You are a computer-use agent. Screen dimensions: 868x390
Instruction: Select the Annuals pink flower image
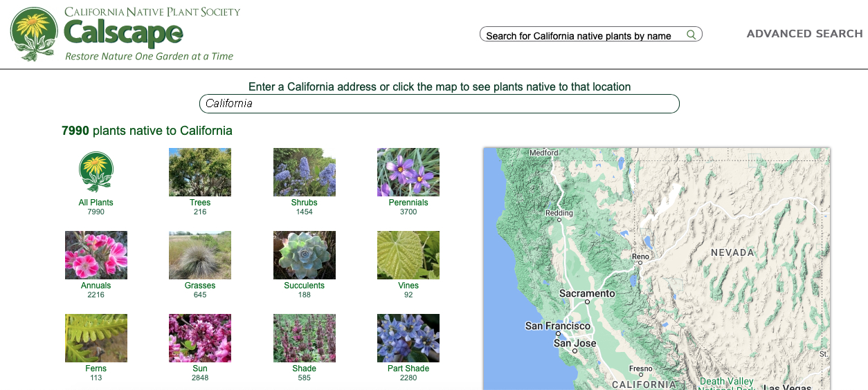click(96, 255)
